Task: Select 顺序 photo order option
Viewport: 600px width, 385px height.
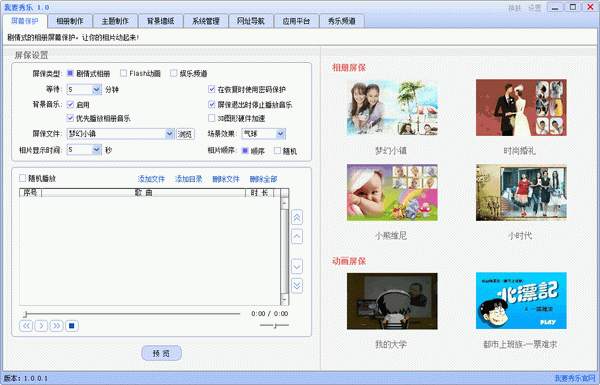Action: click(x=245, y=151)
